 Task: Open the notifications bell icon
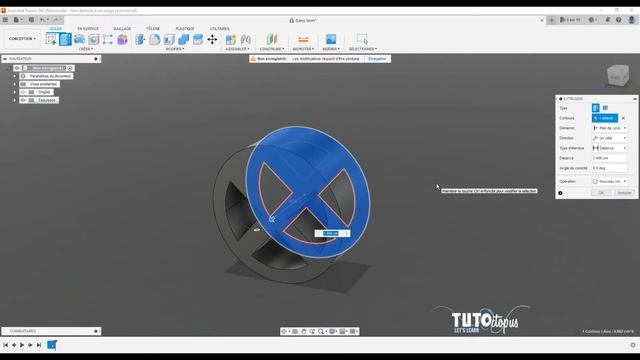(x=607, y=20)
